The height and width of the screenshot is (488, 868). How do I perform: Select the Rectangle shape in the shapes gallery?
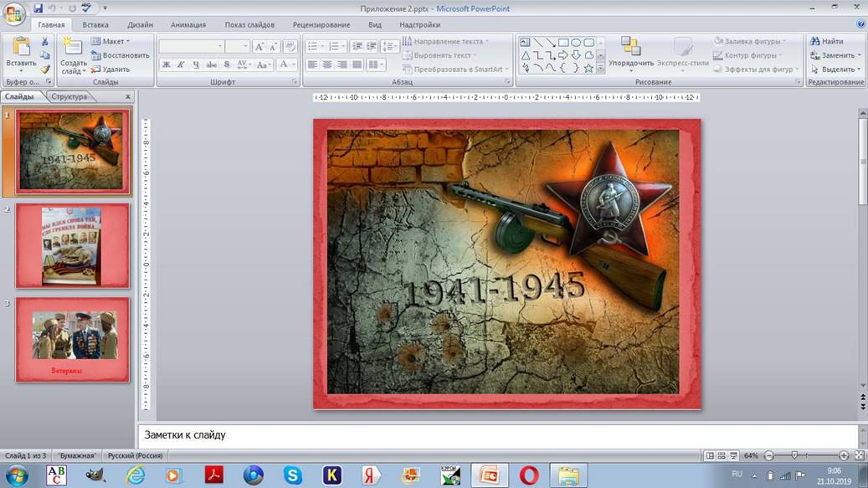pos(563,42)
